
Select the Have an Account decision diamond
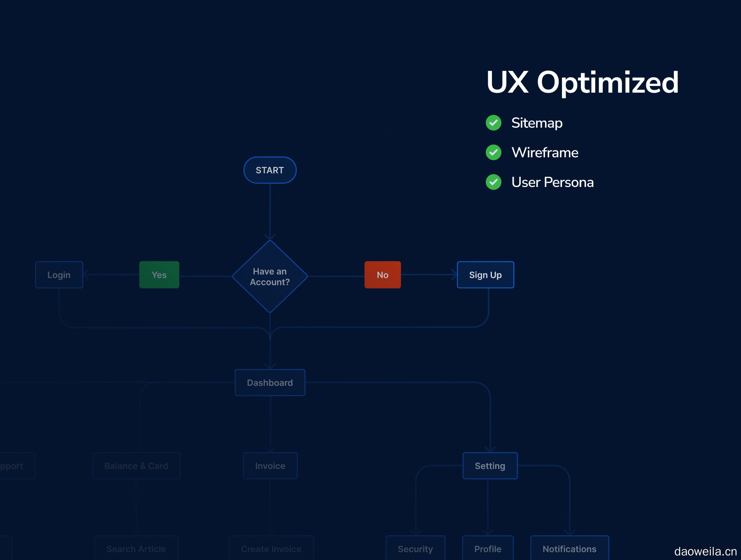(270, 276)
